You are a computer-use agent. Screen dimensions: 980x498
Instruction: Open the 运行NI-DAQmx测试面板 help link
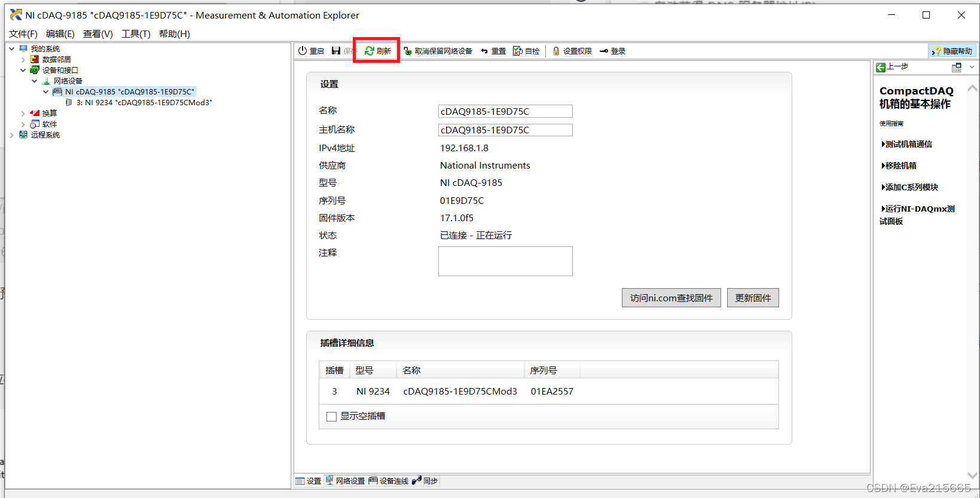[x=918, y=215]
